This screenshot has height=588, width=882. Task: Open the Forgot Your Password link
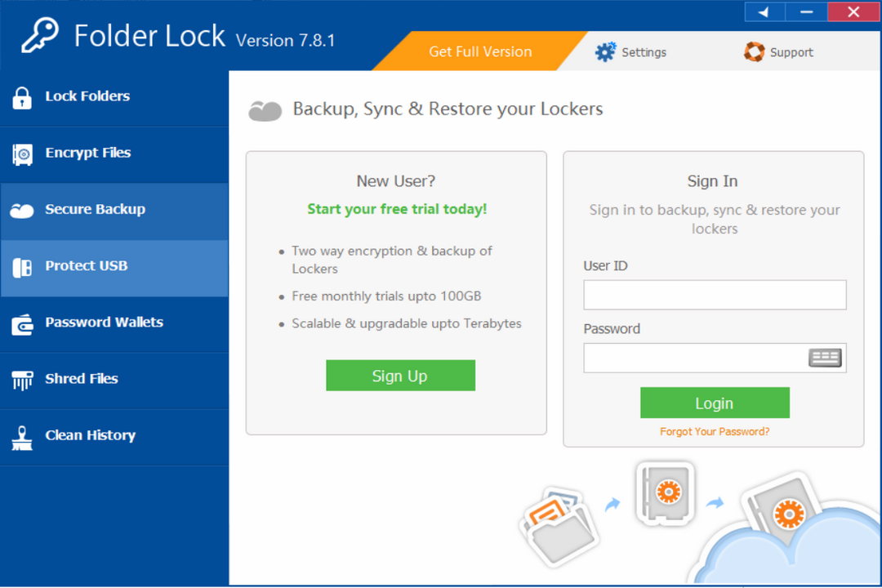point(715,431)
